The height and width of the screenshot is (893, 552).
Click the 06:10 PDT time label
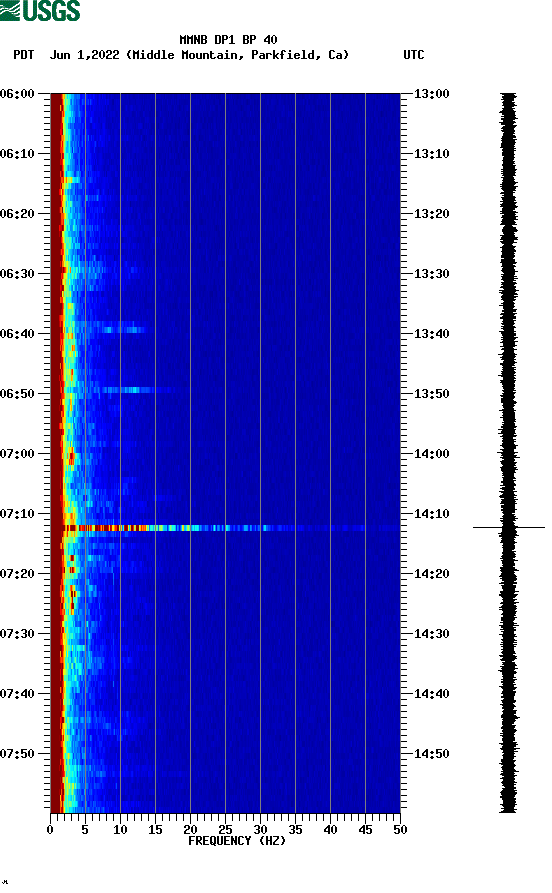click(x=17, y=153)
